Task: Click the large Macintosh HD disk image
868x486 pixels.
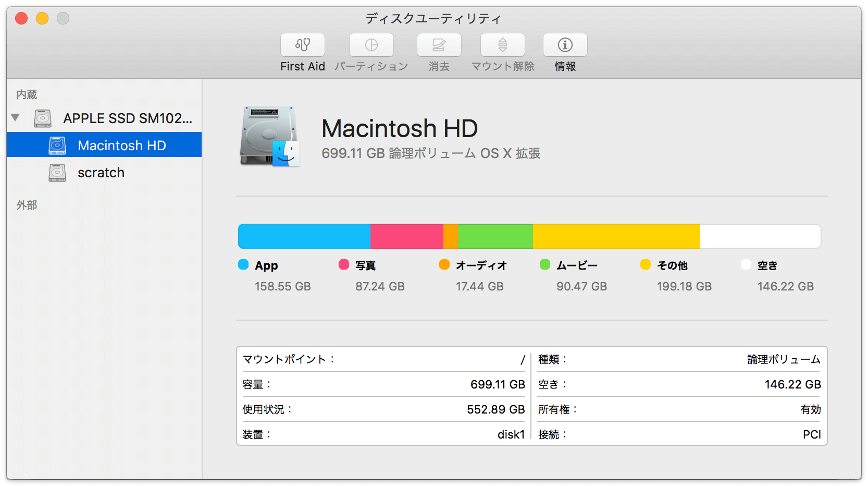Action: click(x=270, y=137)
